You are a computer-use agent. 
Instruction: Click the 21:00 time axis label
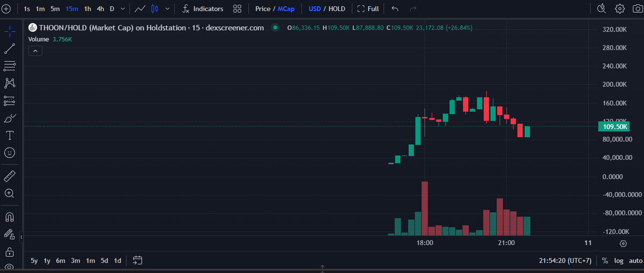pos(506,243)
